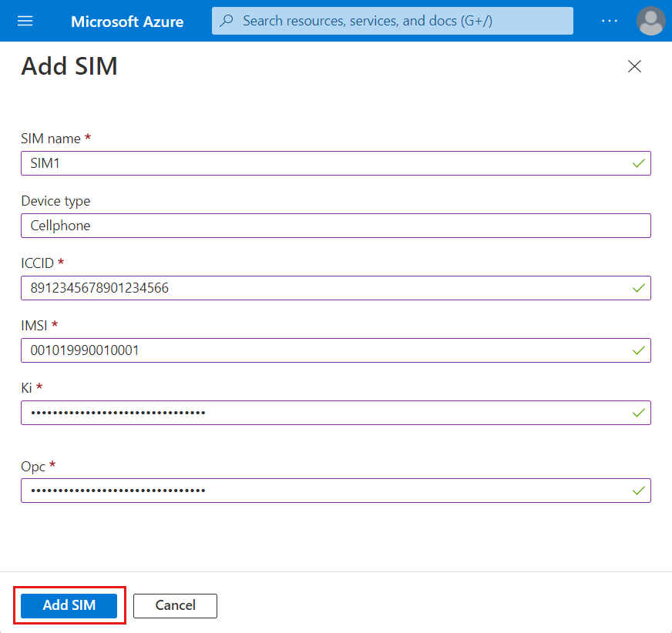Click the account avatar icon

[650, 21]
